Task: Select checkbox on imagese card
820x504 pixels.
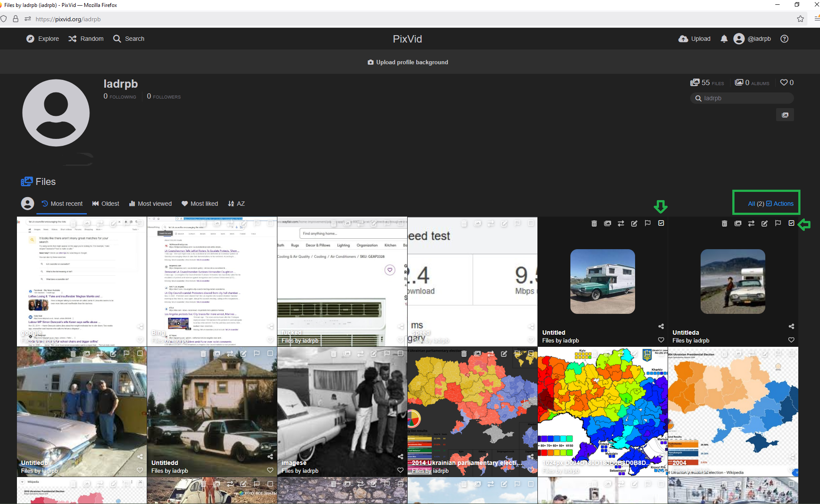Action: 400,353
